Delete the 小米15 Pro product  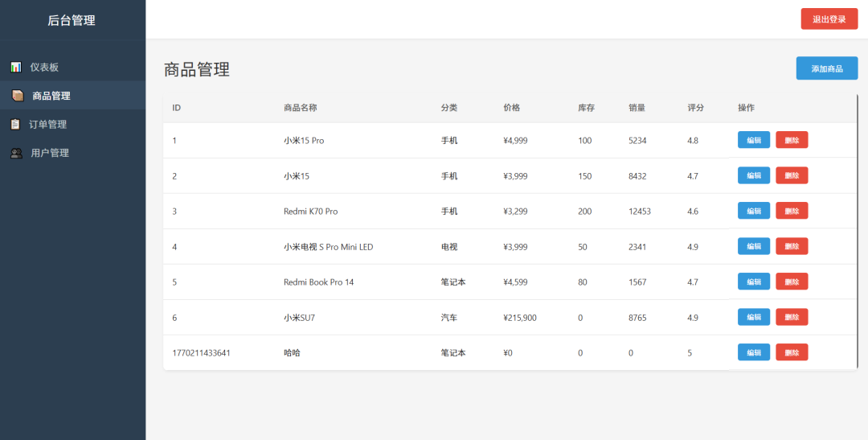pos(792,140)
